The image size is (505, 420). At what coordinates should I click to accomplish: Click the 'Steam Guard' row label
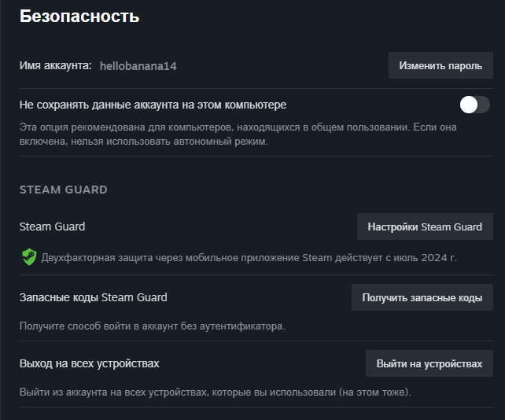click(x=52, y=227)
